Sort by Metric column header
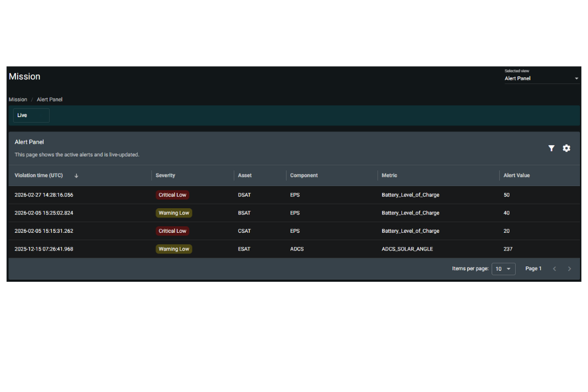This screenshot has height=392, width=588. pyautogui.click(x=390, y=175)
